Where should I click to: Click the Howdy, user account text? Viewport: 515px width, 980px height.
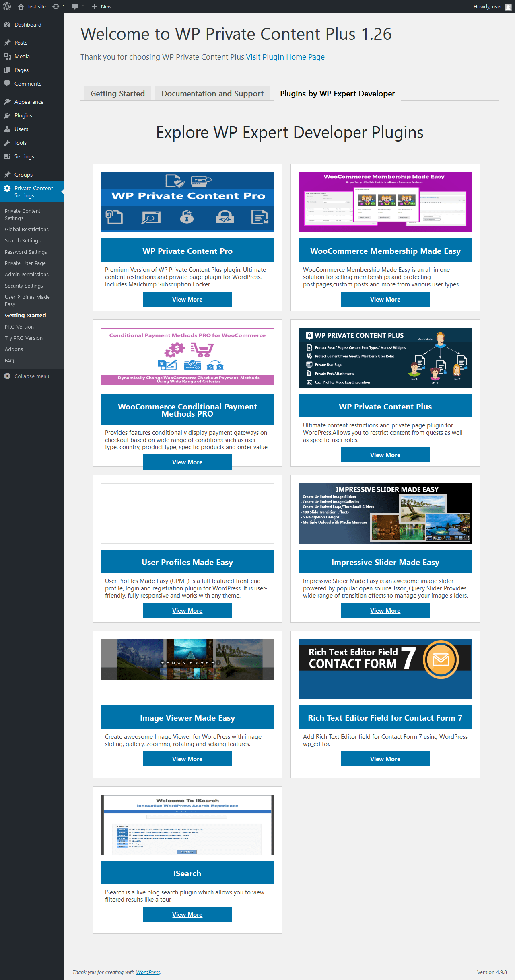tap(488, 6)
